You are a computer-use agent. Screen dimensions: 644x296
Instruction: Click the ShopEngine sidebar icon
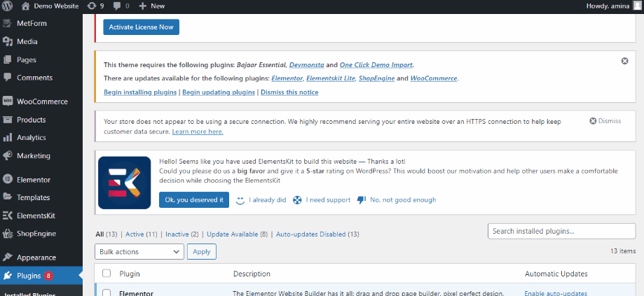click(x=7, y=234)
